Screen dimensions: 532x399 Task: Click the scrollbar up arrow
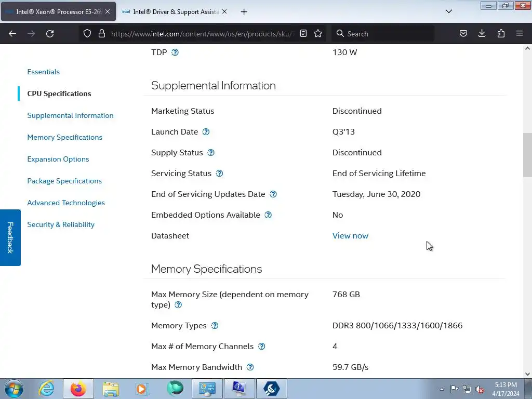coord(527,48)
